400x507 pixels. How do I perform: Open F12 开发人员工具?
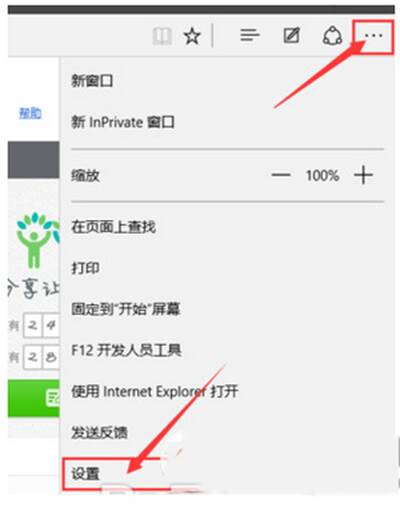[126, 350]
